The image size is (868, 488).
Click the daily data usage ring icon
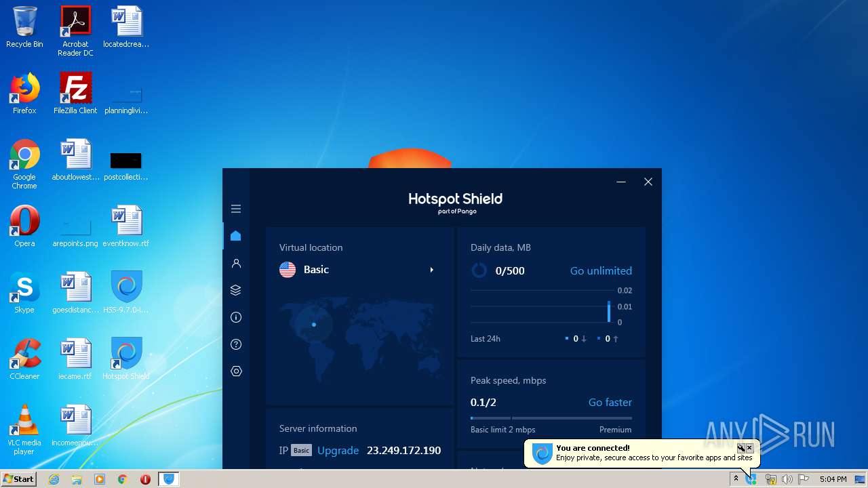[x=479, y=270]
